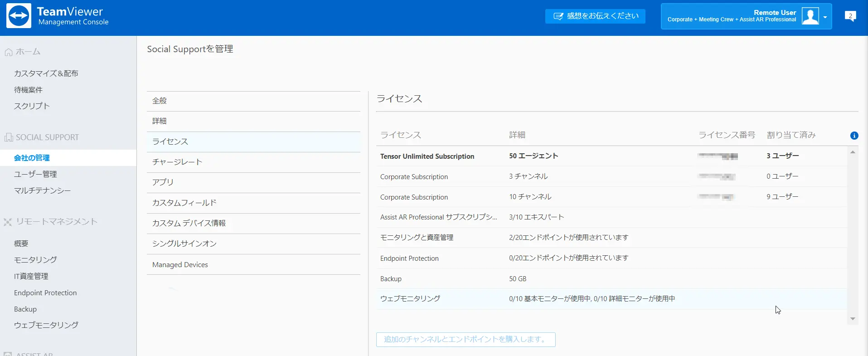Open the シングルサインオン tab
The image size is (868, 356).
pos(253,244)
